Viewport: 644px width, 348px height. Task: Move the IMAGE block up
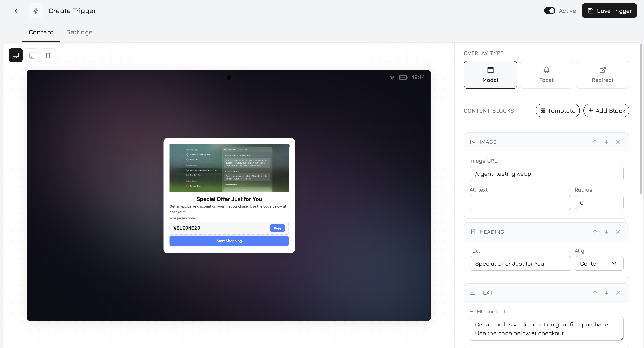(594, 142)
